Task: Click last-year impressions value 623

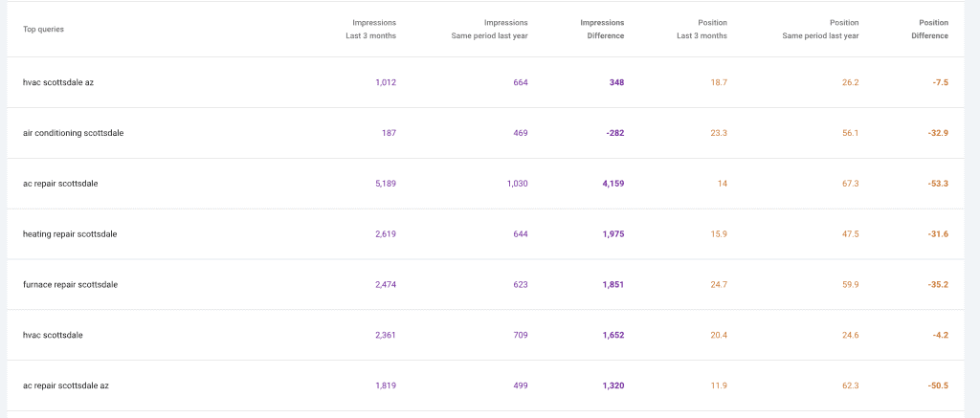Action: (x=521, y=285)
